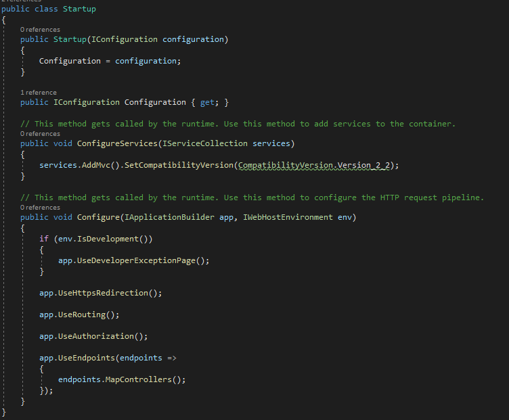
Task: Click lowercase 'configuration;' on the assignment line
Action: 148,61
